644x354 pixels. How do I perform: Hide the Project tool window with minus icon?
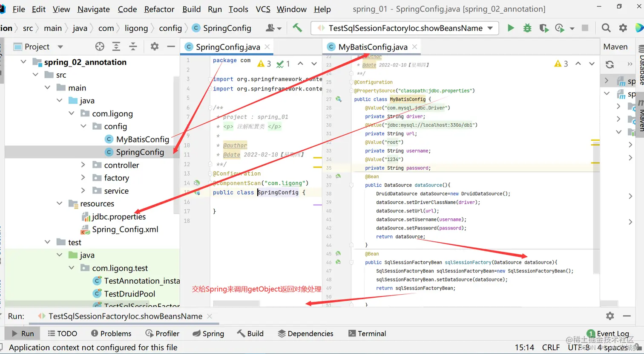(x=171, y=46)
